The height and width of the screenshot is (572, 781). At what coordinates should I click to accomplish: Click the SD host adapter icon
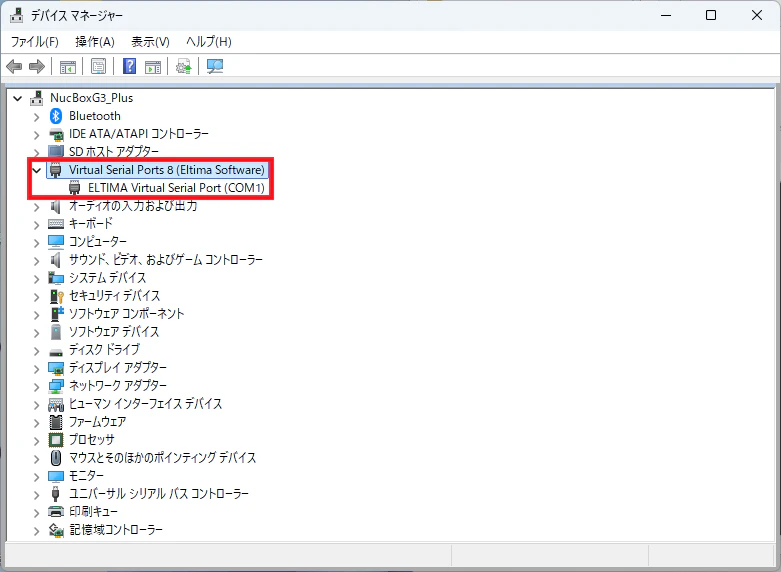56,151
